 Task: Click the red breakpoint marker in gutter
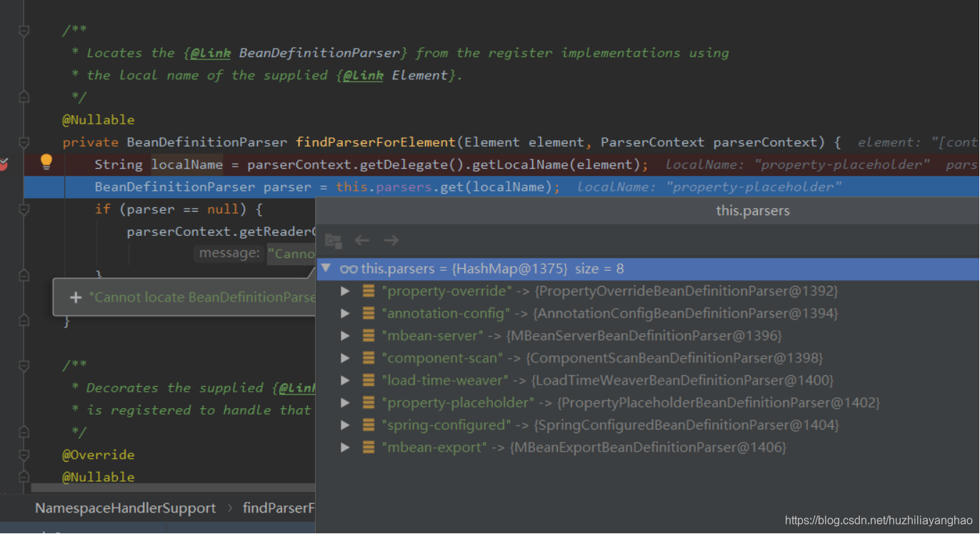(x=3, y=165)
